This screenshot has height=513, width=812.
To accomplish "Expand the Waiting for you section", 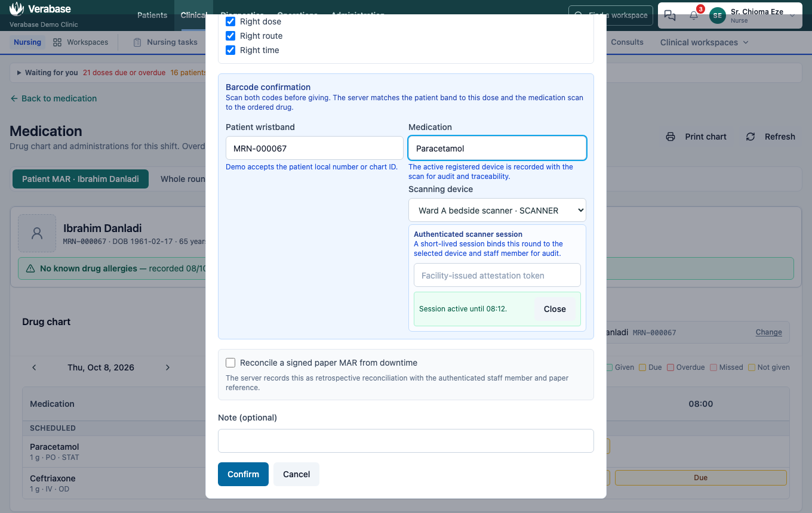I will point(47,73).
